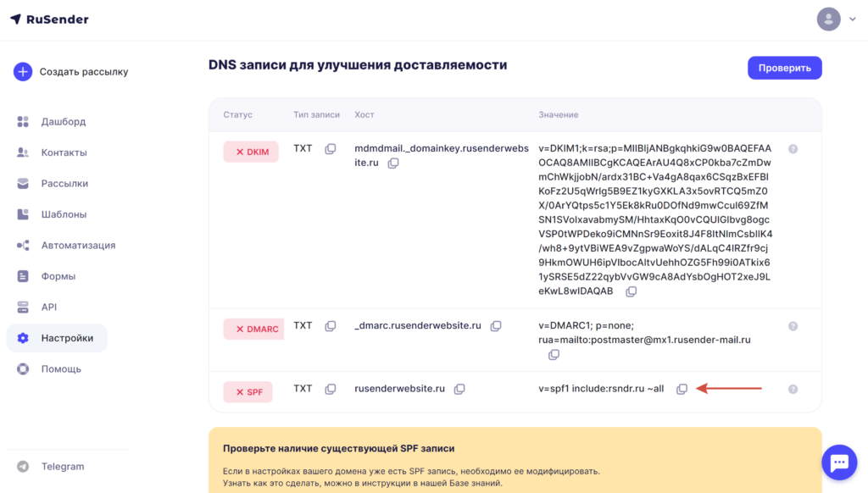Copy the DKIM key value
The width and height of the screenshot is (868, 493).
(x=631, y=291)
